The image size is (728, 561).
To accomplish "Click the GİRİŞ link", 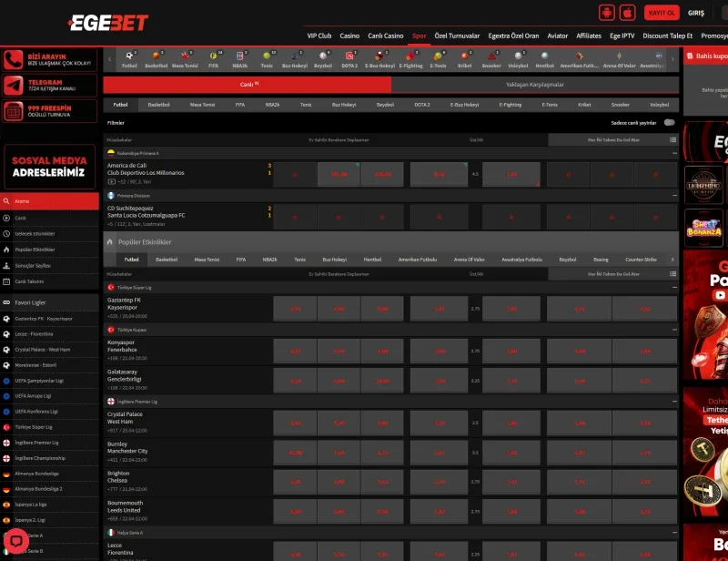I will (695, 13).
